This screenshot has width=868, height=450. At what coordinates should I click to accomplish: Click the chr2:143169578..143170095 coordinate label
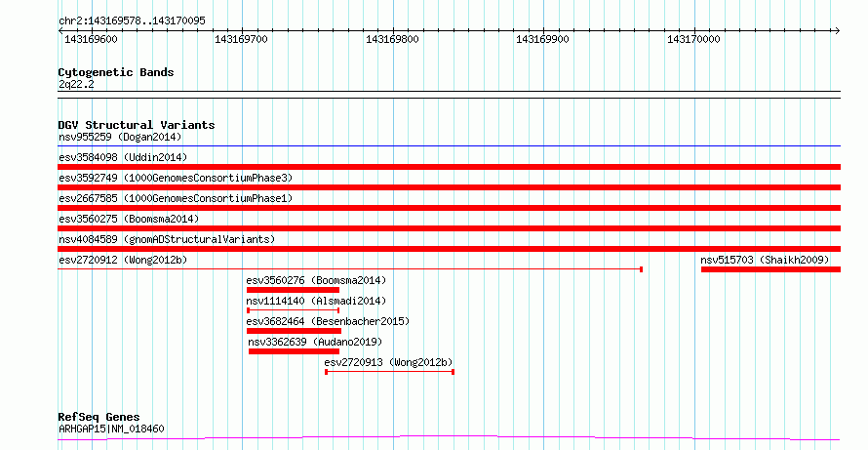132,21
